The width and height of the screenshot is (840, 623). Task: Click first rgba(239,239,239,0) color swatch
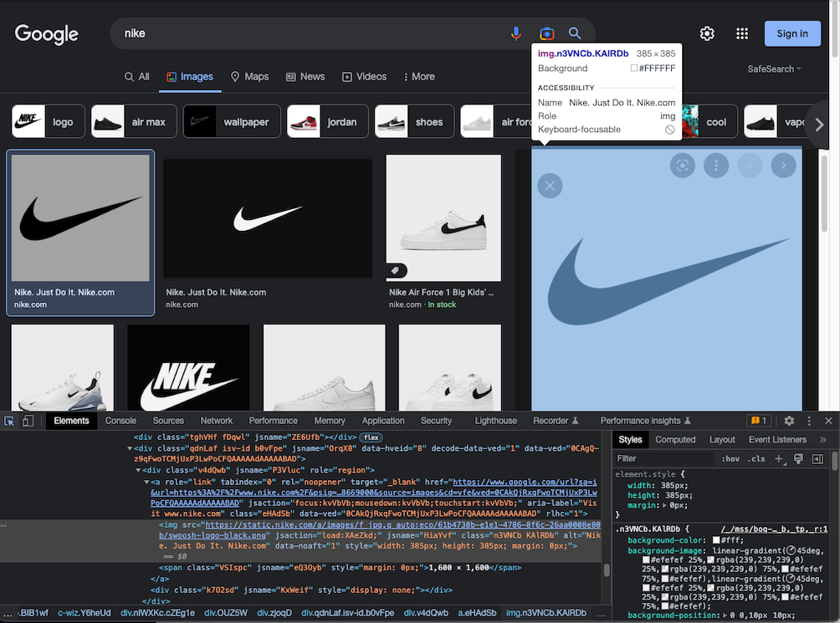click(x=711, y=559)
